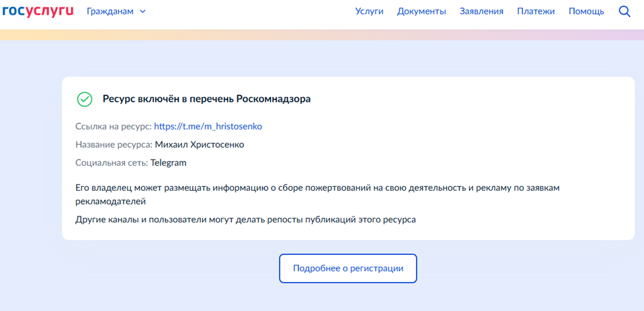This screenshot has width=644, height=311.
Task: Click the green checkmark status icon
Action: pos(85,99)
